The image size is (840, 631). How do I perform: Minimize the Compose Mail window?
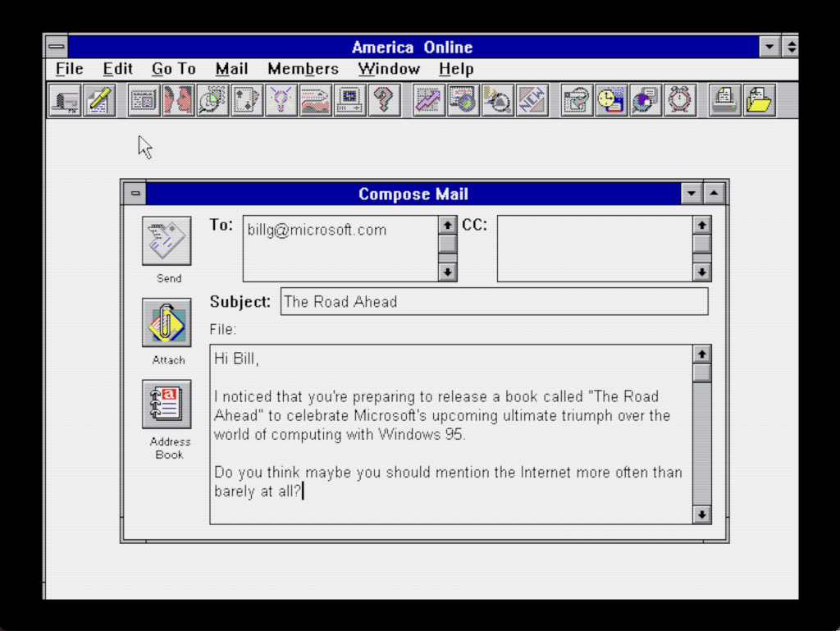pos(692,194)
